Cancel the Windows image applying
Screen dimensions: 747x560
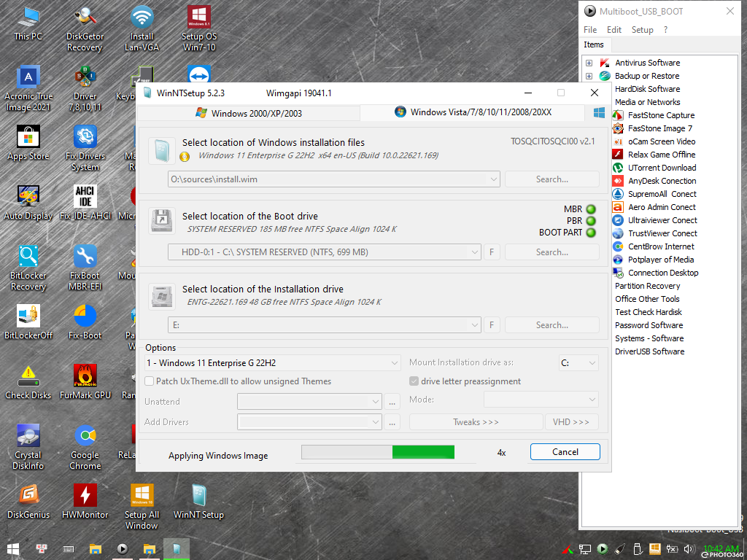[565, 452]
